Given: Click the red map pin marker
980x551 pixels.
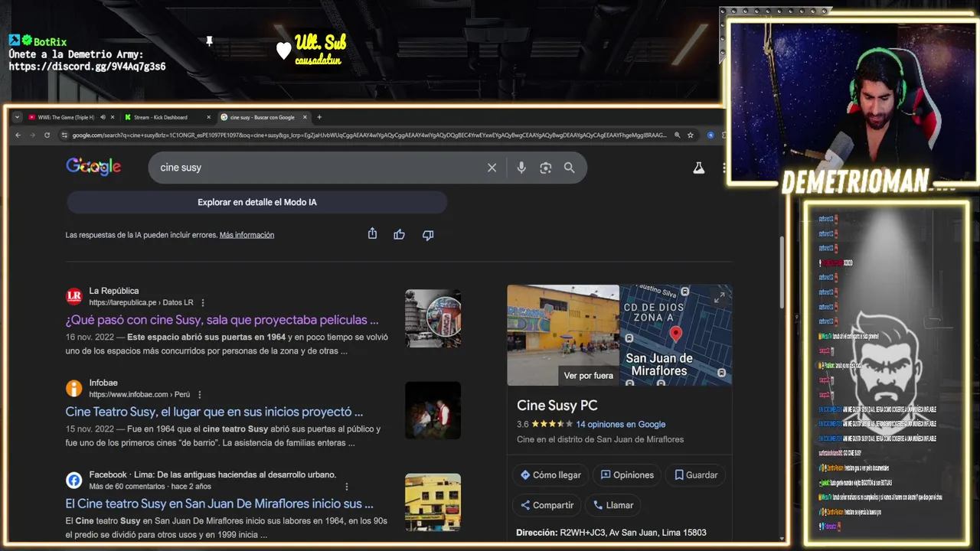Looking at the screenshot, I should (675, 334).
